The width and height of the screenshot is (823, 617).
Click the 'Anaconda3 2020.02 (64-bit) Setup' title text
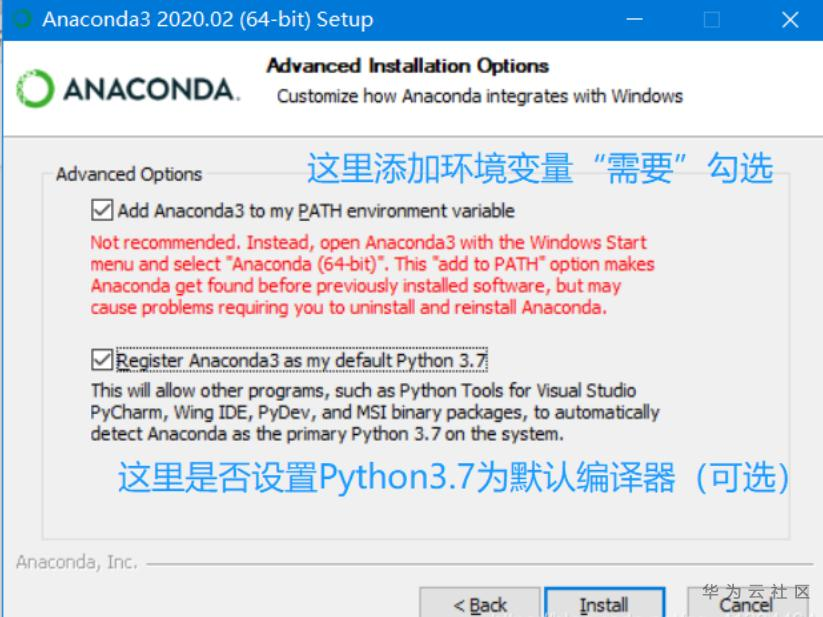(208, 19)
